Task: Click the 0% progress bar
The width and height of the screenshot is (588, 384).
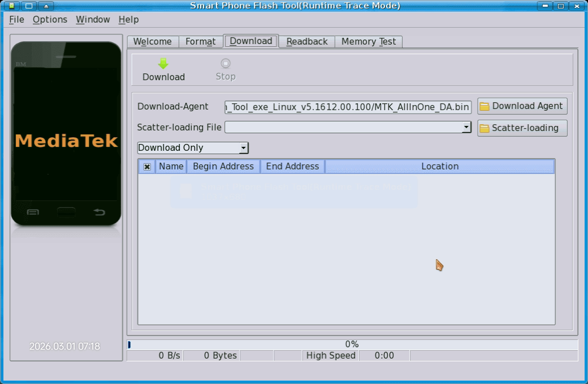Action: (x=352, y=344)
